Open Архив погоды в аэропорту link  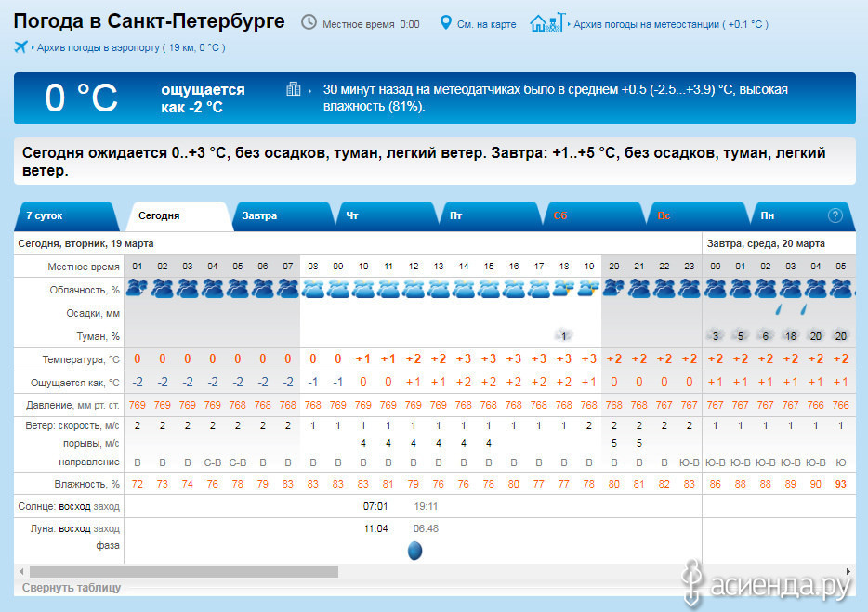130,47
